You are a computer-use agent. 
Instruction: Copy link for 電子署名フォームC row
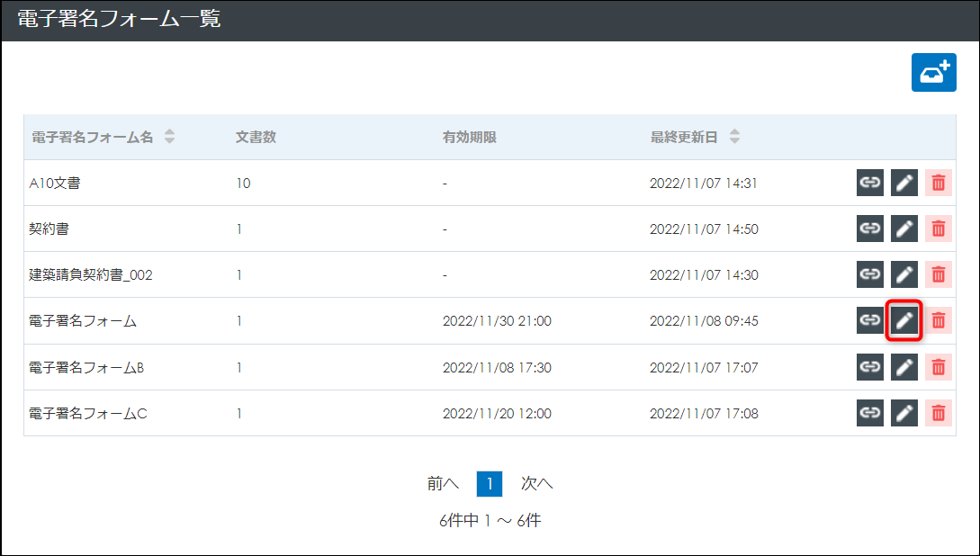tap(870, 413)
